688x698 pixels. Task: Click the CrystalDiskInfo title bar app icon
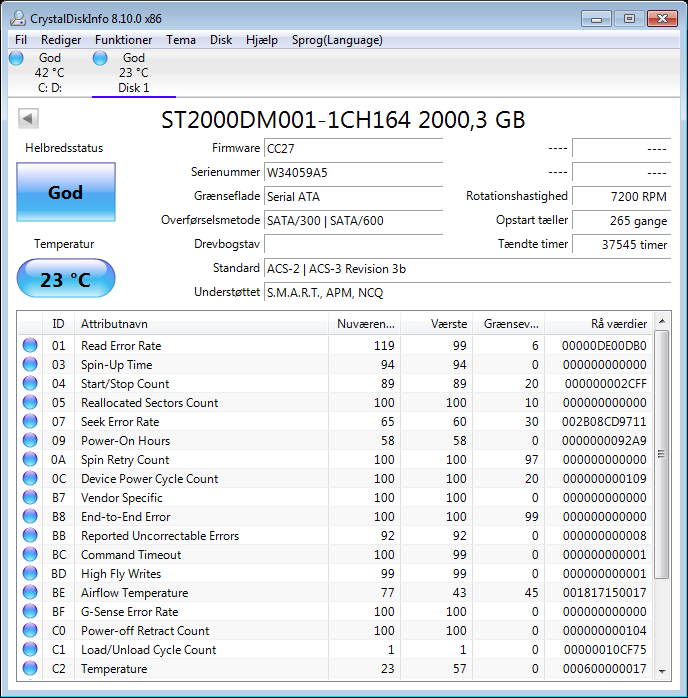(18, 18)
